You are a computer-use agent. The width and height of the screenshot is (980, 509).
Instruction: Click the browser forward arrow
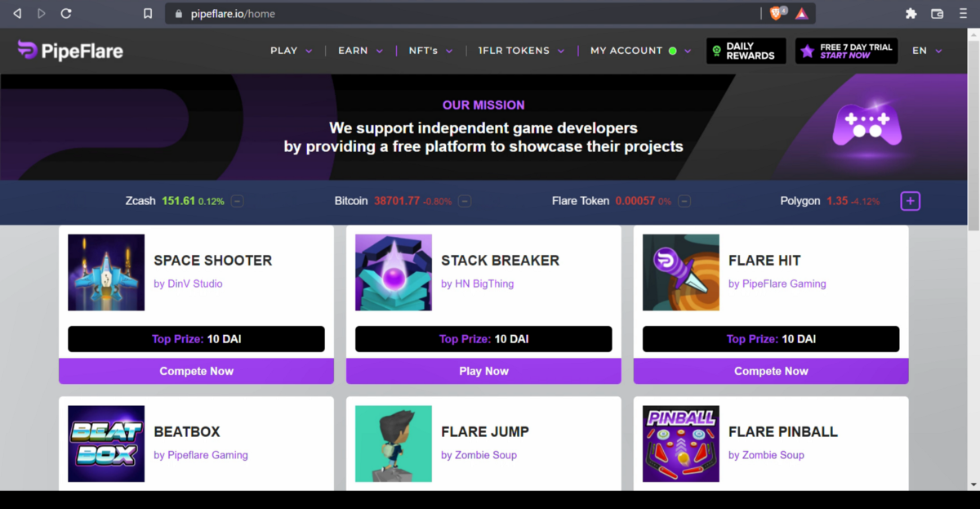pyautogui.click(x=42, y=13)
